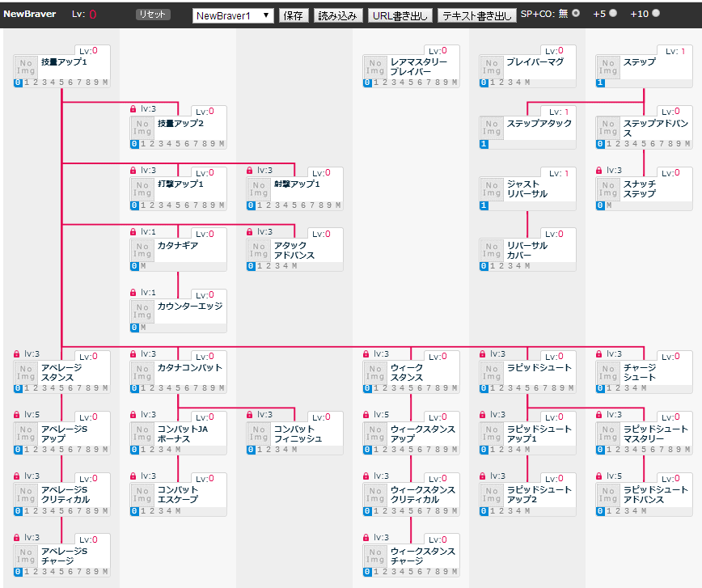Image resolution: width=702 pixels, height=588 pixels.
Task: Set ウィークスタンスチャージ to level 7
Action: coord(429,572)
